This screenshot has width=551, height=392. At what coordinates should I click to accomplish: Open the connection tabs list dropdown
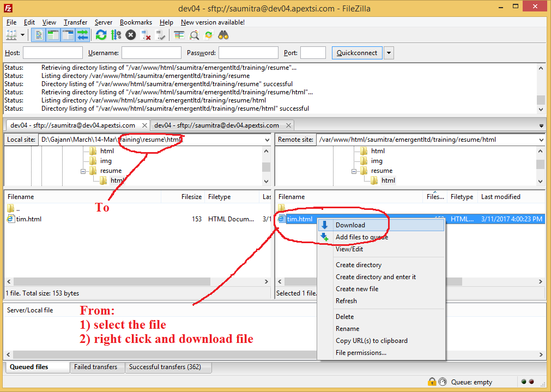(x=541, y=125)
